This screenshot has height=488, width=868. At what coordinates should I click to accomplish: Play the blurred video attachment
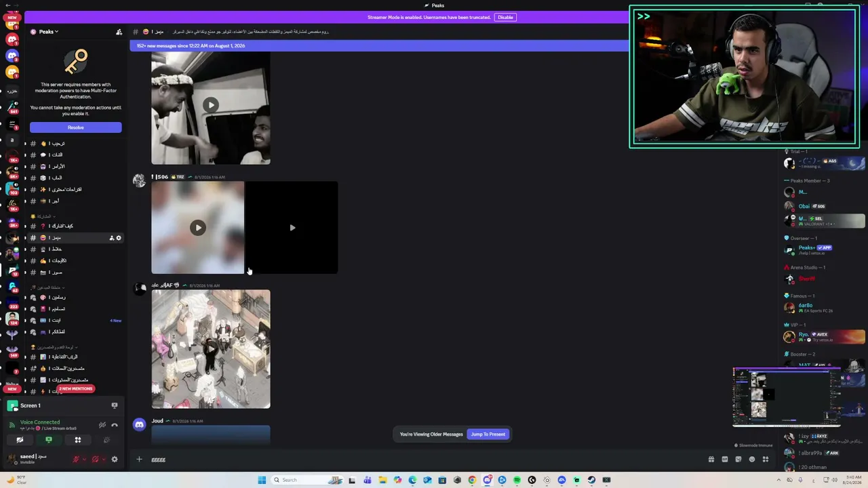click(198, 228)
